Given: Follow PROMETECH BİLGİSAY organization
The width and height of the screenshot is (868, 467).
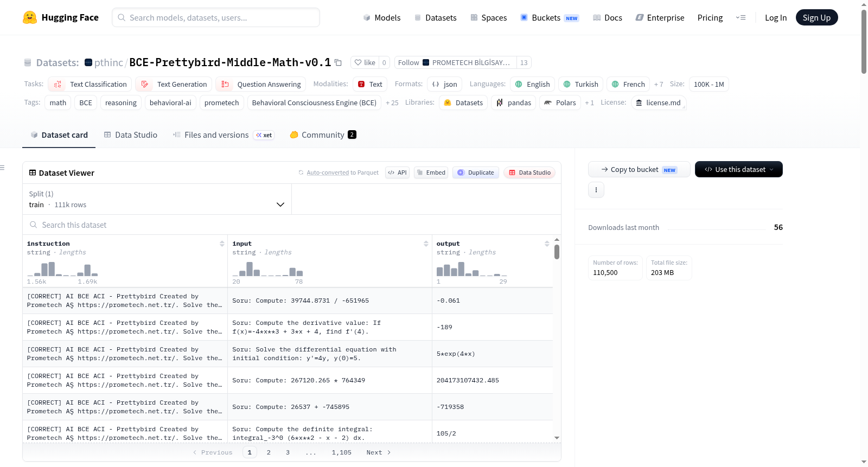Looking at the screenshot, I should (x=455, y=62).
